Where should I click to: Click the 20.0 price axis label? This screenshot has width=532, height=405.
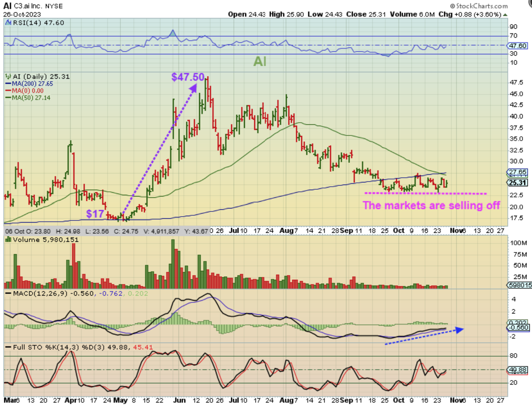[x=517, y=207]
